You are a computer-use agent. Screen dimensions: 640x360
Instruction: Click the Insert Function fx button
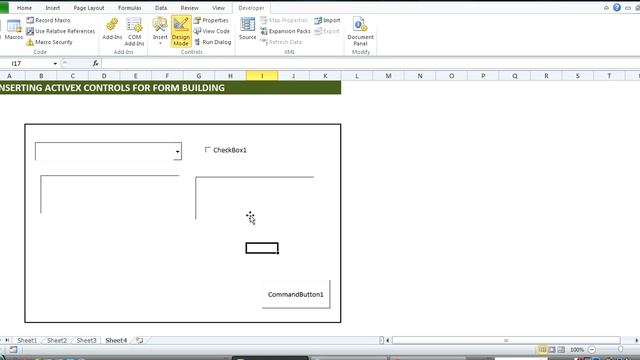95,63
